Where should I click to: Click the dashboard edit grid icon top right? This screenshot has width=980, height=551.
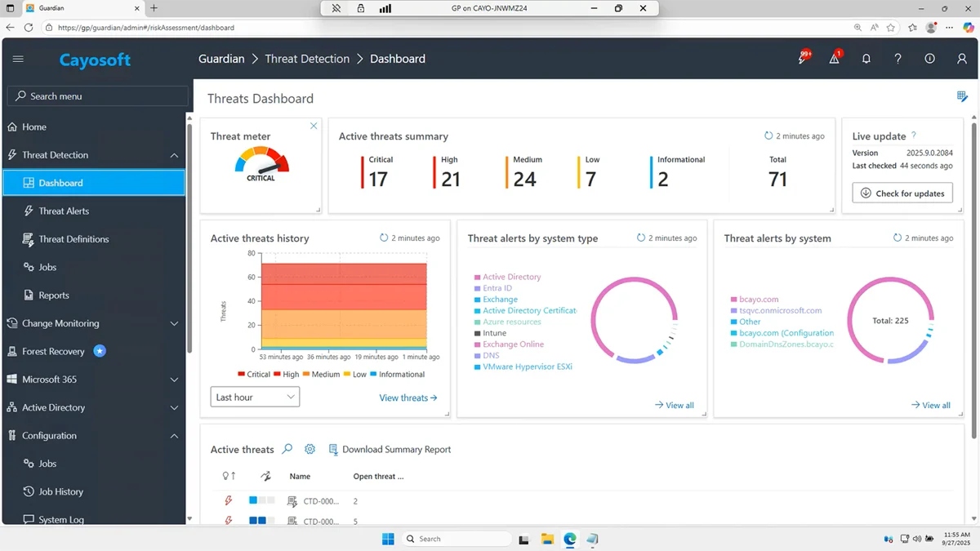(x=961, y=97)
